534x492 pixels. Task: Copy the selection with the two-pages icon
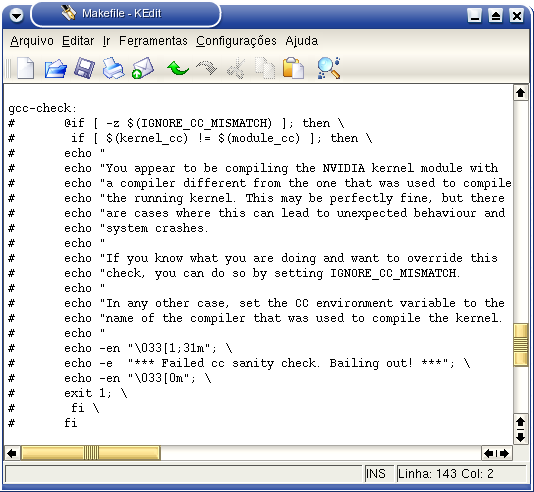pyautogui.click(x=265, y=68)
